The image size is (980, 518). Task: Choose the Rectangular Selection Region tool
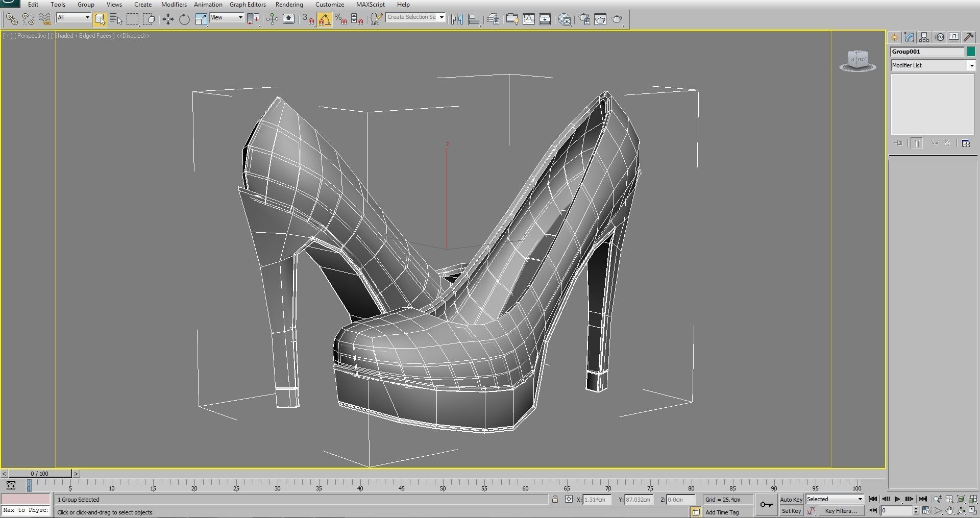click(x=133, y=19)
